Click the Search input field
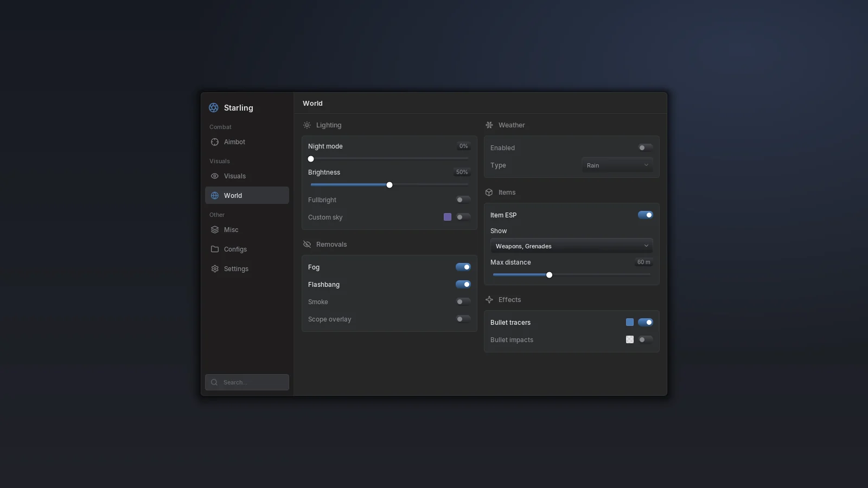 tap(247, 382)
